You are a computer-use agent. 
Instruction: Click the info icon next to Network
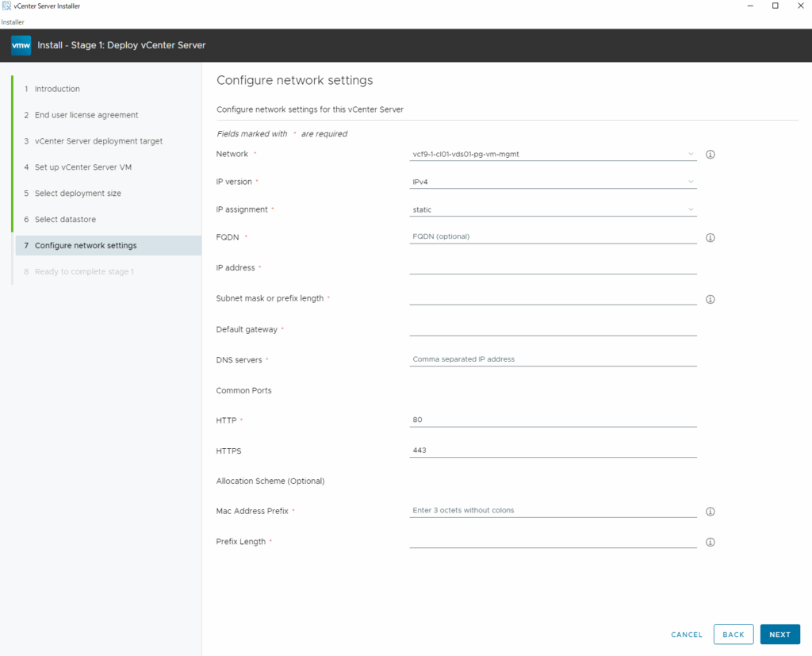[710, 155]
